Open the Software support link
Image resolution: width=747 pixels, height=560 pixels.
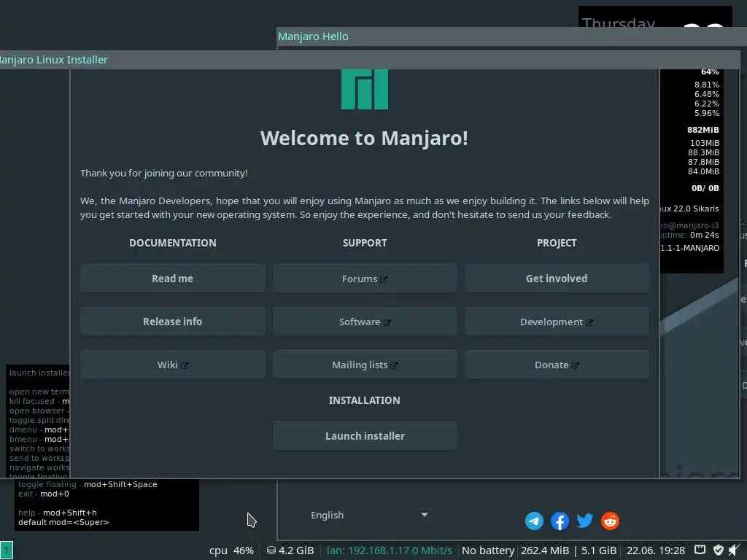click(365, 322)
